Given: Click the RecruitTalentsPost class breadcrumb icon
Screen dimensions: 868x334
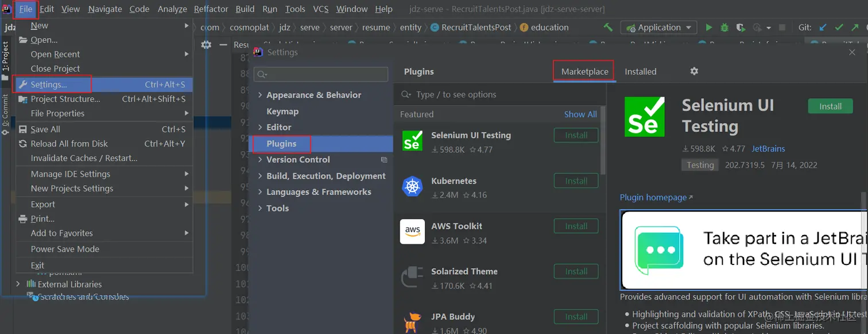Looking at the screenshot, I should point(435,27).
